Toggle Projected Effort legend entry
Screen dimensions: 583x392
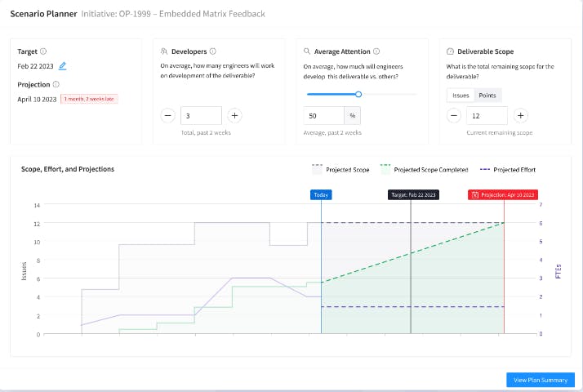coord(508,170)
